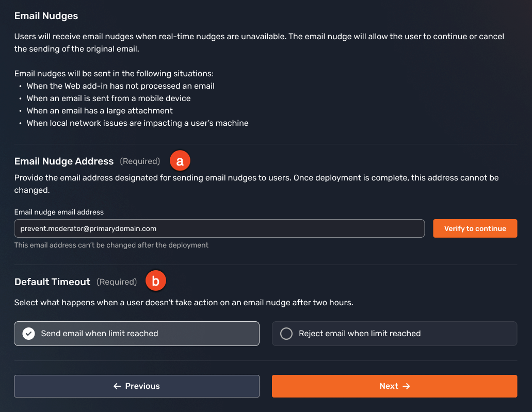The image size is (532, 412).
Task: Click the "Default Timeout" heading
Action: (52, 282)
